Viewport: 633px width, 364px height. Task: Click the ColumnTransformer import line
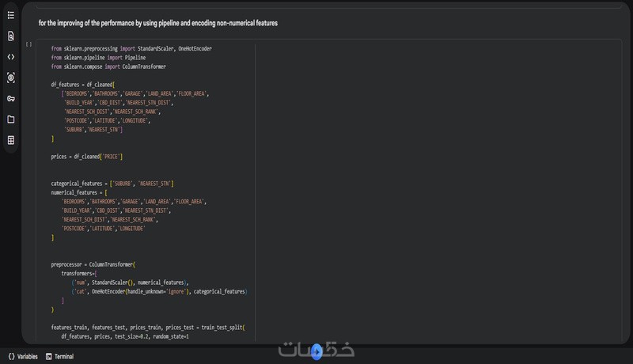[112, 67]
